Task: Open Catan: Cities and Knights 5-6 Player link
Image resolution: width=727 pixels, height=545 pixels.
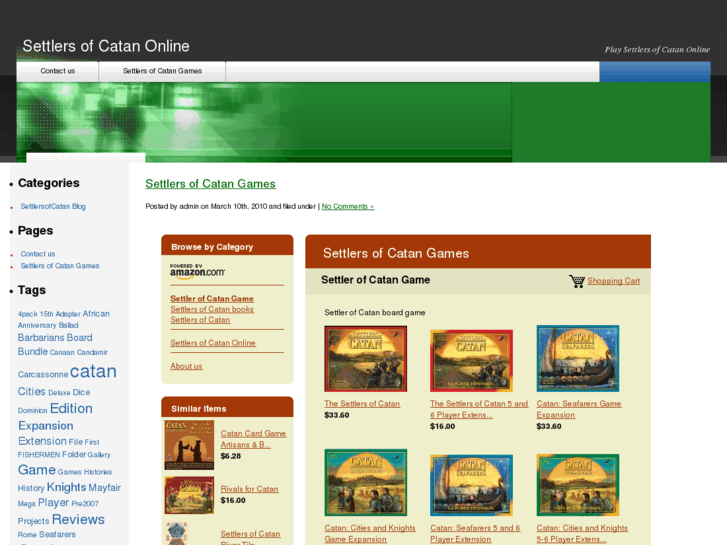Action: coord(582,534)
